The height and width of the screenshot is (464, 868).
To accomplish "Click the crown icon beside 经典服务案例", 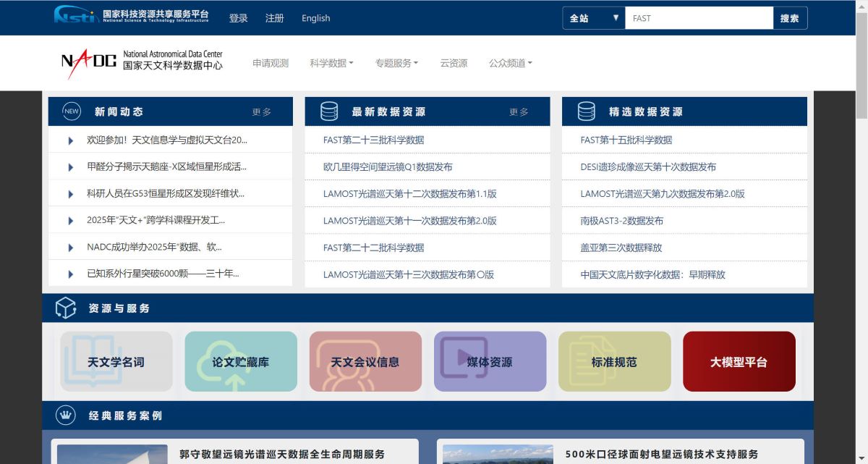I will pyautogui.click(x=66, y=416).
